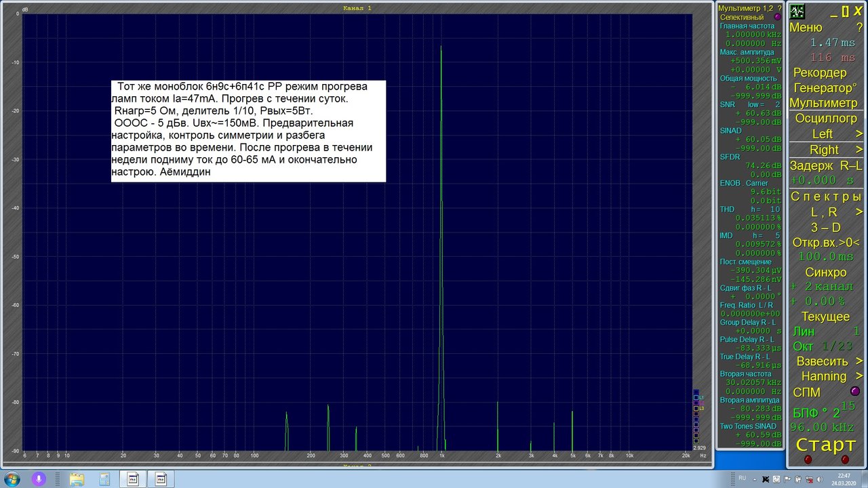Click the Синхро sync setting

(825, 272)
